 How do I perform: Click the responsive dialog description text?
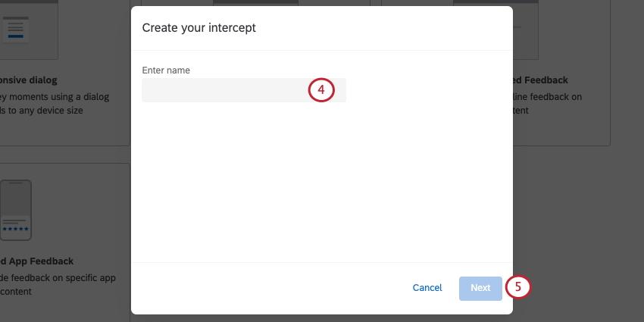point(55,104)
